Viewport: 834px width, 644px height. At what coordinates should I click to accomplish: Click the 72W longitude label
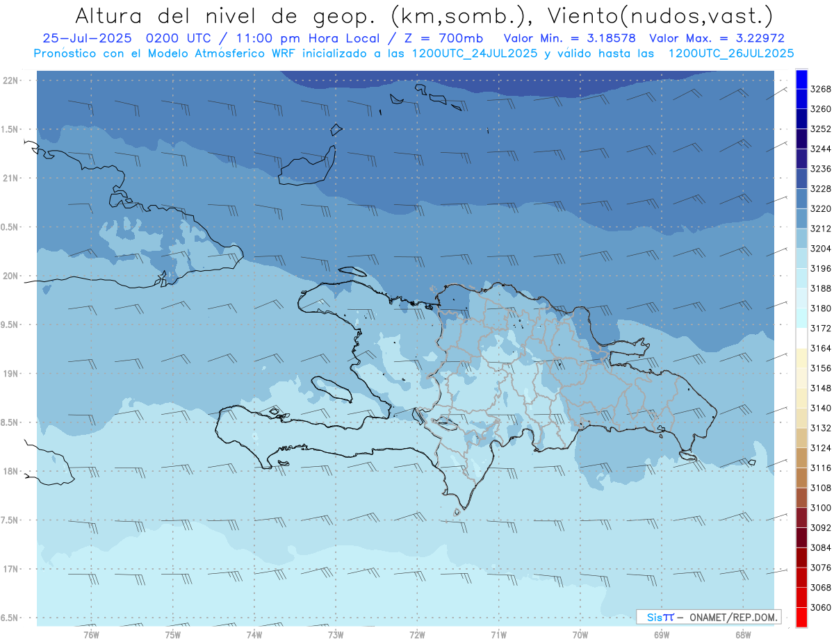[x=418, y=634]
